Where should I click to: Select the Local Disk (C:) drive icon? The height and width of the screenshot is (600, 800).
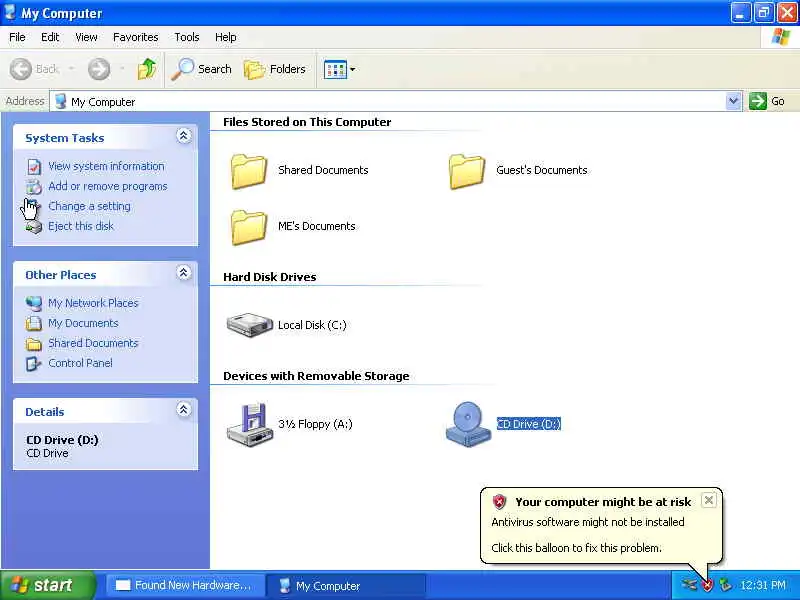point(249,325)
